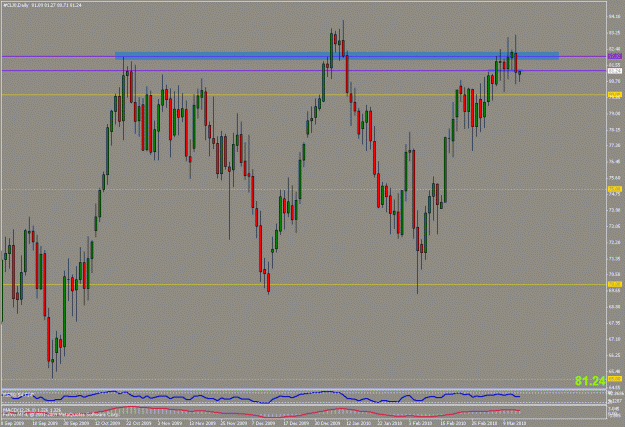Click the '16 Feb 2010' date label
This screenshot has height=427, width=625.
pyautogui.click(x=453, y=423)
